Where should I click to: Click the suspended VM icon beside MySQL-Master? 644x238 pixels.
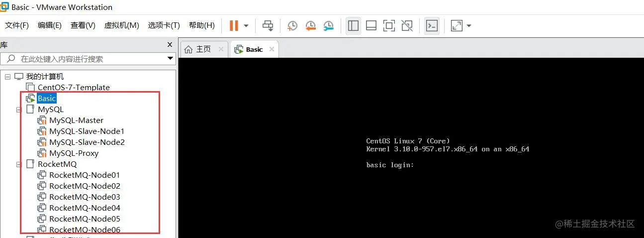(x=42, y=120)
